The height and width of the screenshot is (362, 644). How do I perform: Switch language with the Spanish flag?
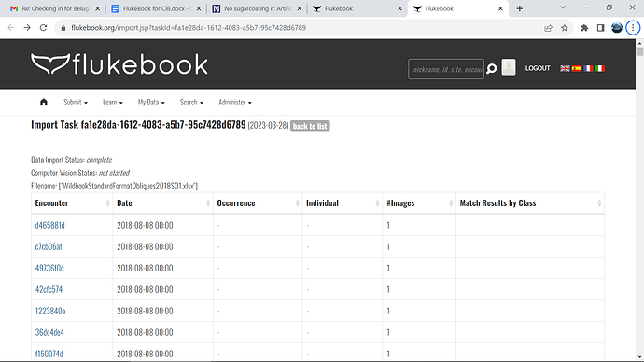pyautogui.click(x=577, y=68)
